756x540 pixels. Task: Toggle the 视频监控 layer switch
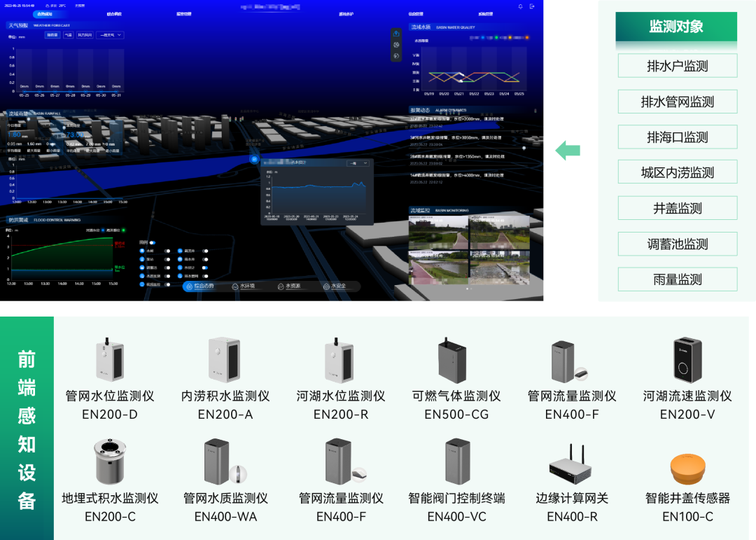tap(168, 284)
